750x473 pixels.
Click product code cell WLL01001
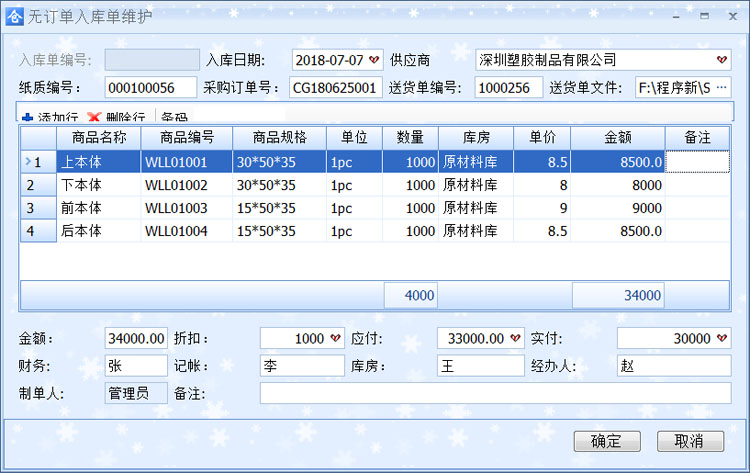point(187,162)
